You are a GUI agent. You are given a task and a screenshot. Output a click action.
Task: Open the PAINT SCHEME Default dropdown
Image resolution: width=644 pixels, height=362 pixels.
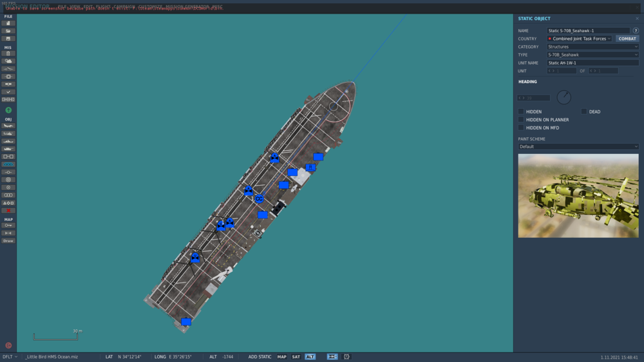pyautogui.click(x=578, y=147)
